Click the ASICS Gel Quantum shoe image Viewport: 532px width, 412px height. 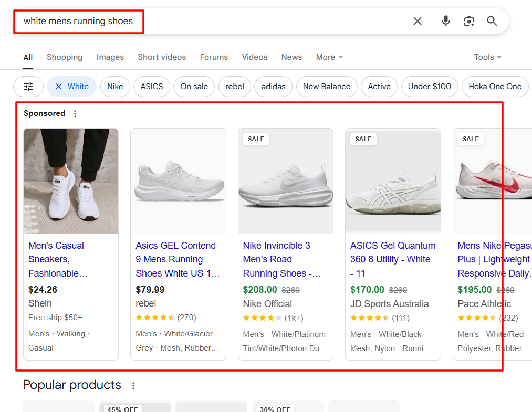coord(393,181)
